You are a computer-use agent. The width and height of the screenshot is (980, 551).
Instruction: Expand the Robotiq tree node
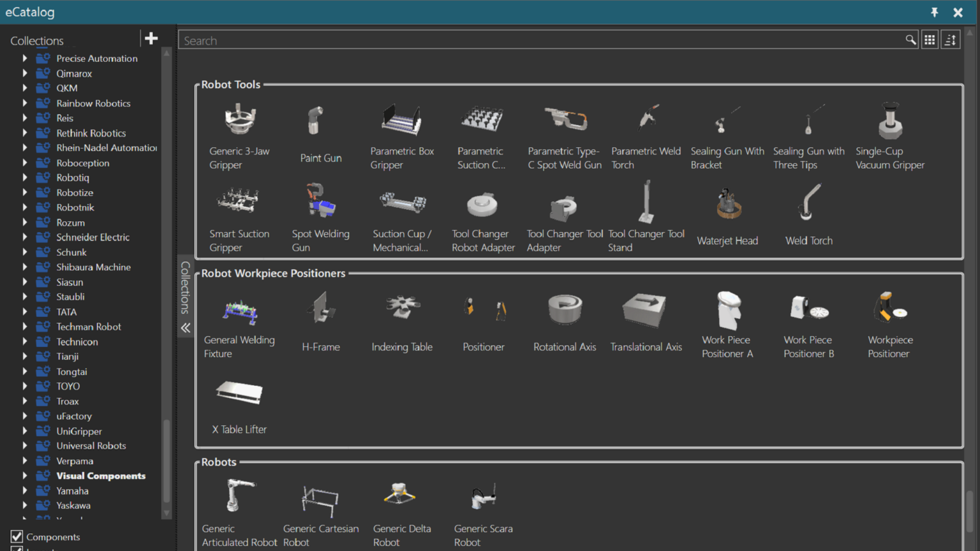tap(24, 177)
